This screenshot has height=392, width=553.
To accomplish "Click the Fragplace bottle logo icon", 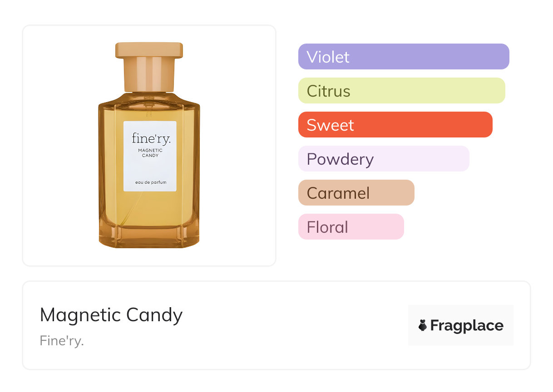I will click(x=423, y=325).
